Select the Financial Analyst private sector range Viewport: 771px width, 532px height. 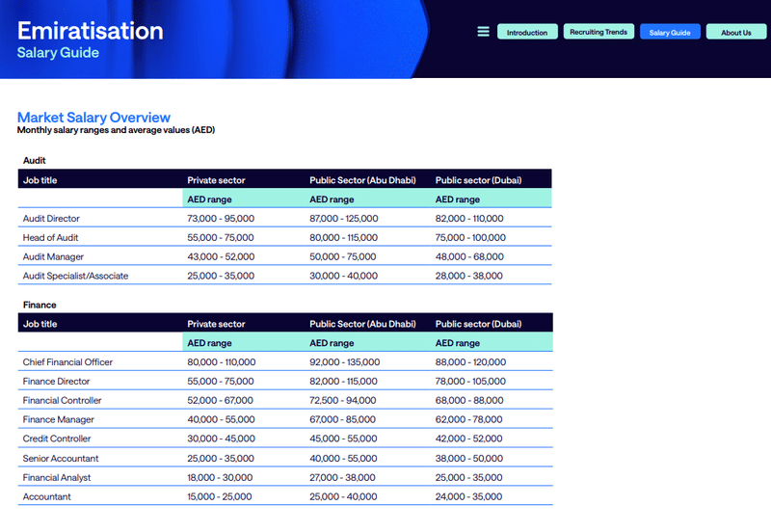221,478
